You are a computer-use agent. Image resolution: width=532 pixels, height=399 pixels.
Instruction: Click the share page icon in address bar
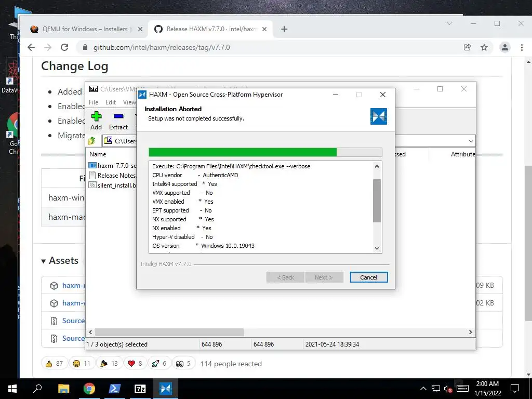click(x=468, y=47)
